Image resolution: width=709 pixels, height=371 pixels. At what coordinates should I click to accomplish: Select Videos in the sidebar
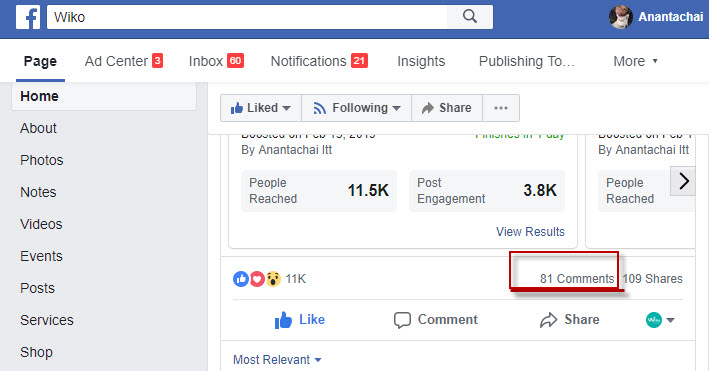coord(41,224)
